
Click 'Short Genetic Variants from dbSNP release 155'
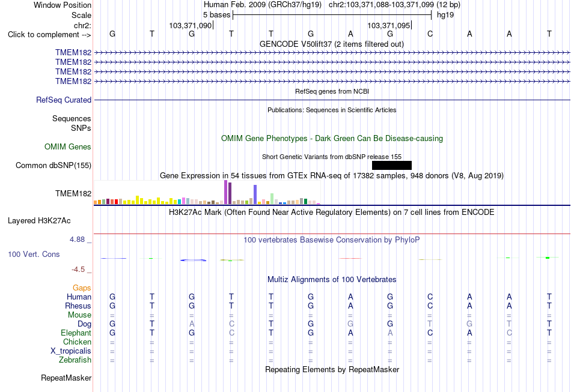click(332, 157)
